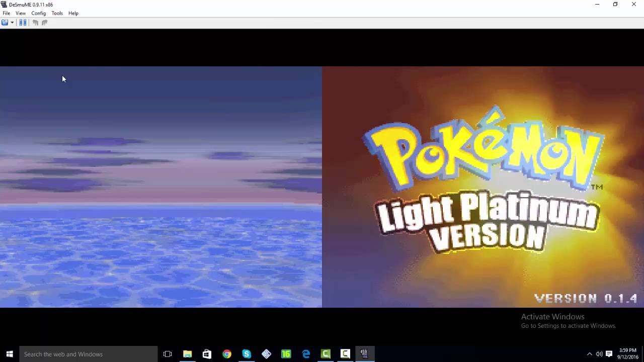Open the Action Center notifications icon
Viewport: 644px width, 362px height.
pyautogui.click(x=609, y=354)
